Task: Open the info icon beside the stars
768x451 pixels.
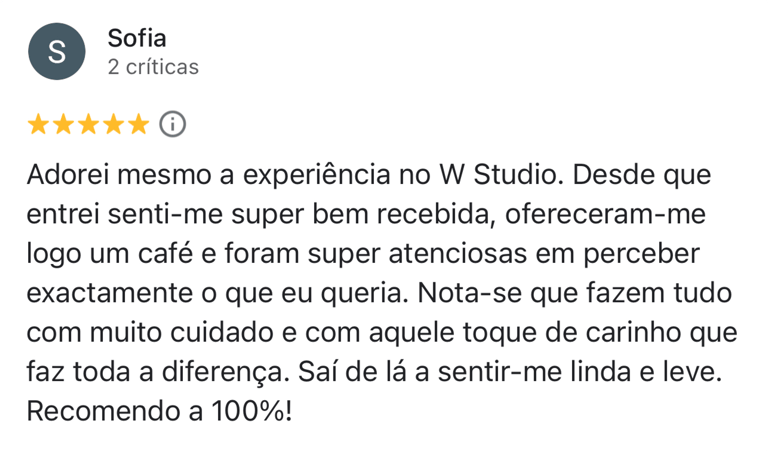Action: click(173, 125)
